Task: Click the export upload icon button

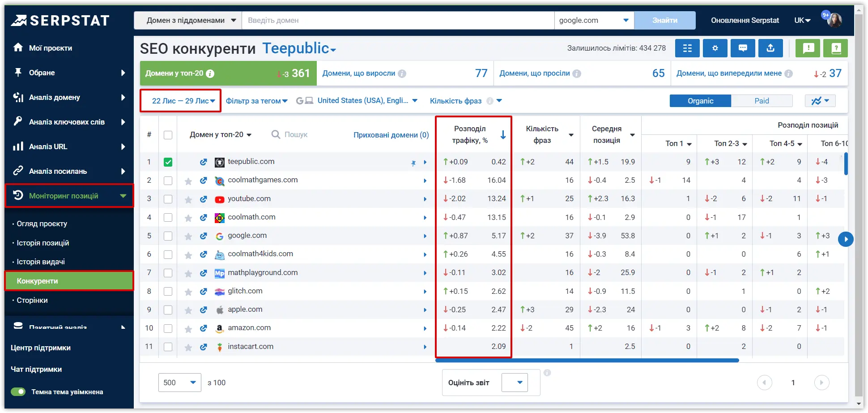Action: coord(770,48)
